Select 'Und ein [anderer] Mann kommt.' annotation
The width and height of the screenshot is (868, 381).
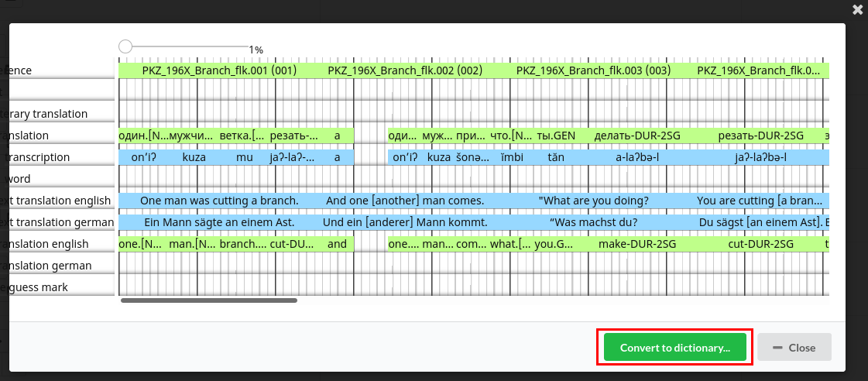tap(405, 222)
